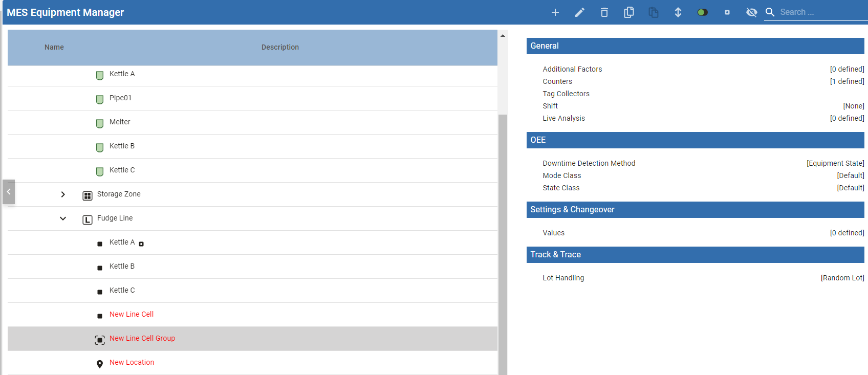The height and width of the screenshot is (375, 868).
Task: Click the Copy icon in toolbar
Action: [628, 12]
